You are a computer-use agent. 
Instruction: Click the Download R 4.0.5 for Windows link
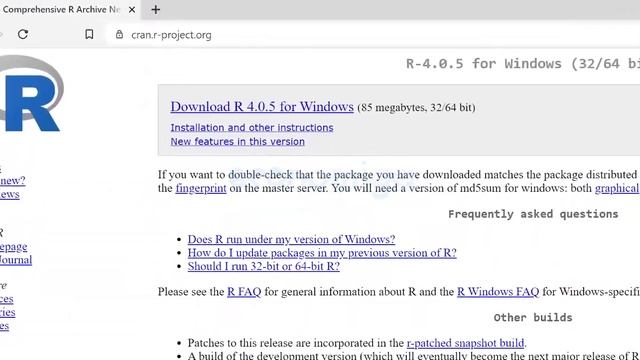pos(262,107)
